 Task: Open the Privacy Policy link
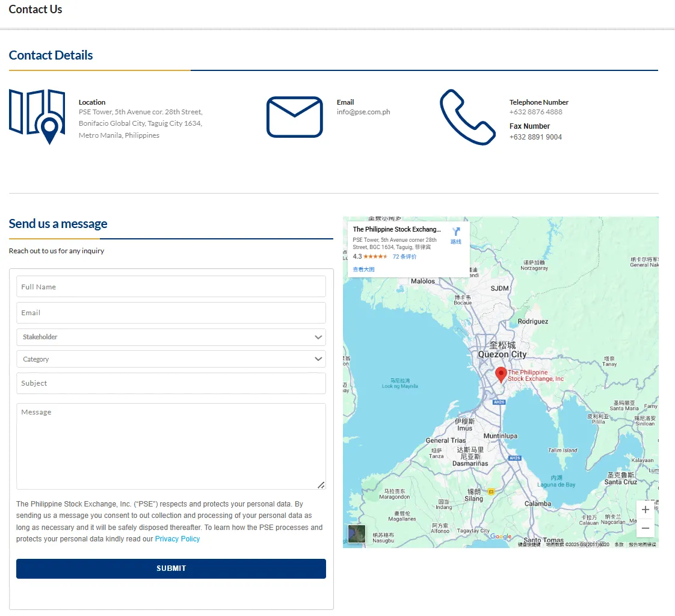(x=177, y=539)
